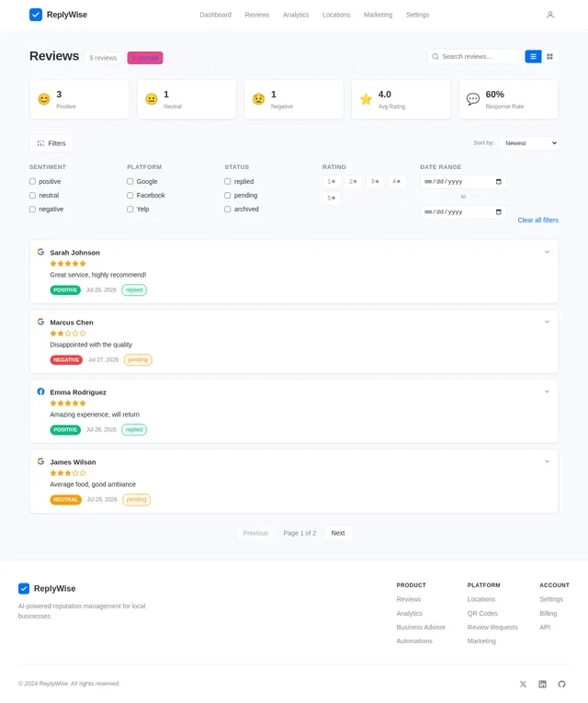Tick the archived status checkbox

tap(228, 210)
